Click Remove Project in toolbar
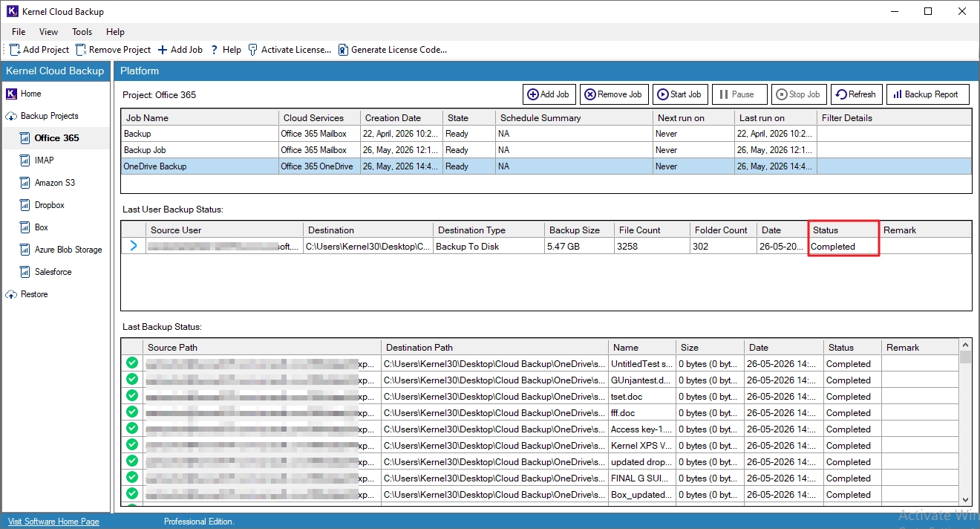The width and height of the screenshot is (980, 529). pyautogui.click(x=113, y=50)
